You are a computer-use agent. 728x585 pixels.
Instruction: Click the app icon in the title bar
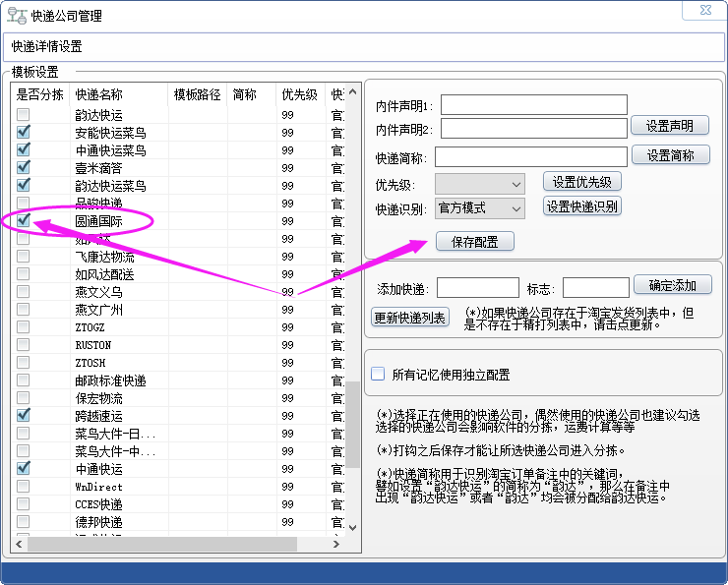click(17, 16)
